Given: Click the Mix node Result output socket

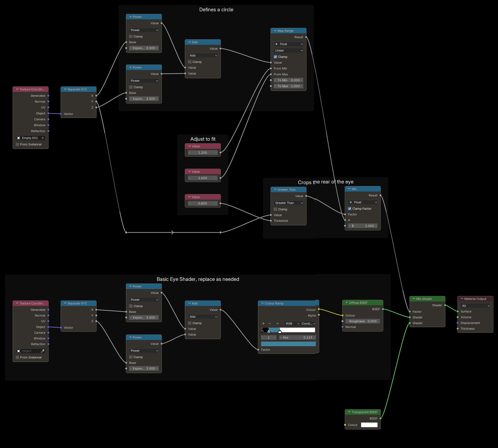Looking at the screenshot, I should (380, 195).
